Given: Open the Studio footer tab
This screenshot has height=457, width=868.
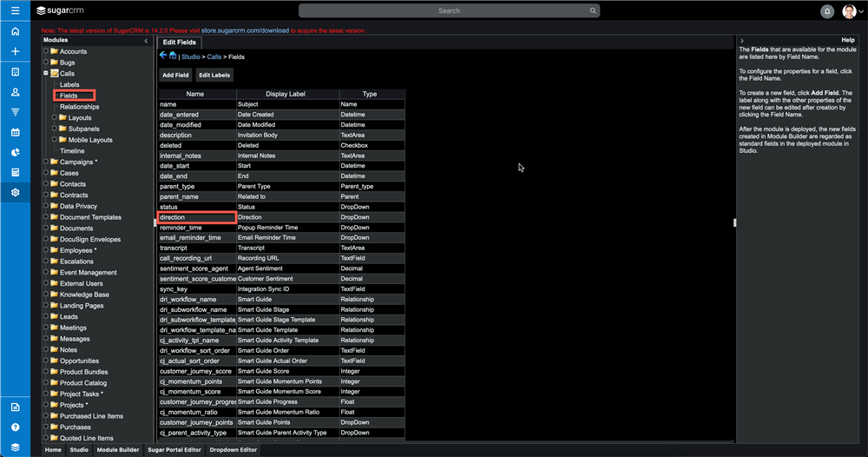Looking at the screenshot, I should pyautogui.click(x=79, y=450).
